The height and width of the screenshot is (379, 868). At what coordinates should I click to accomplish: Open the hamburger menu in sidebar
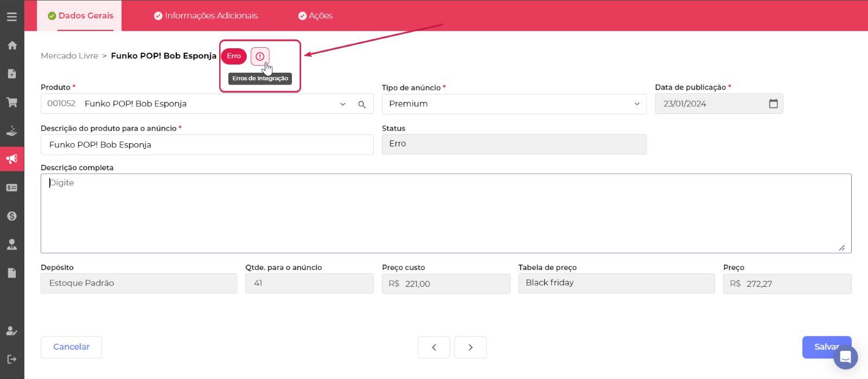click(12, 17)
